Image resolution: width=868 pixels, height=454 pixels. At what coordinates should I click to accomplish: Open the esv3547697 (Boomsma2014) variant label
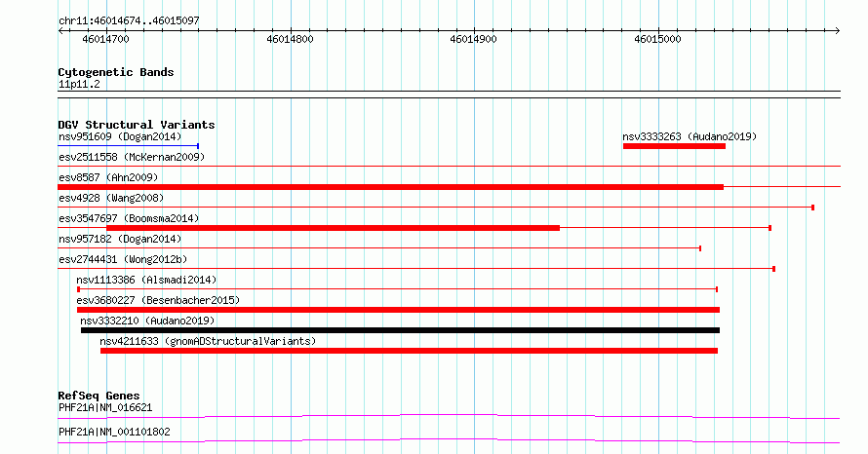pos(129,218)
